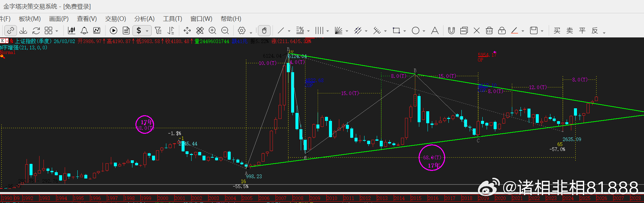Toggle the padlock lock drawings icon
Image resolution: width=644 pixels, height=203 pixels.
click(502, 30)
